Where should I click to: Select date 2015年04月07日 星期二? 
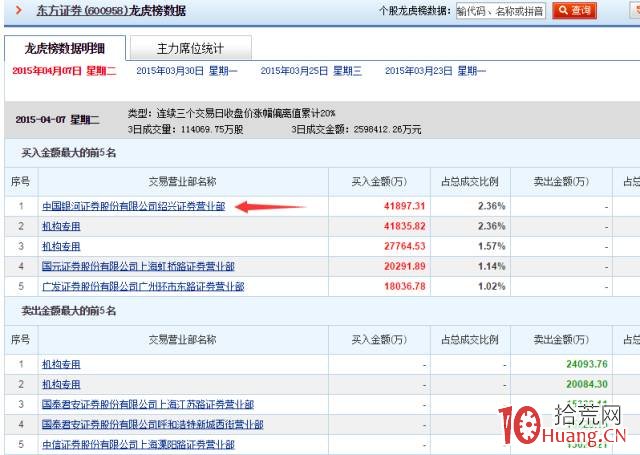[x=64, y=71]
